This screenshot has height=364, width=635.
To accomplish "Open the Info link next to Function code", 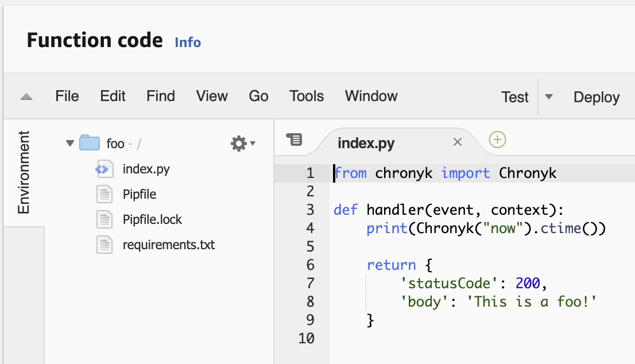I will click(x=188, y=42).
